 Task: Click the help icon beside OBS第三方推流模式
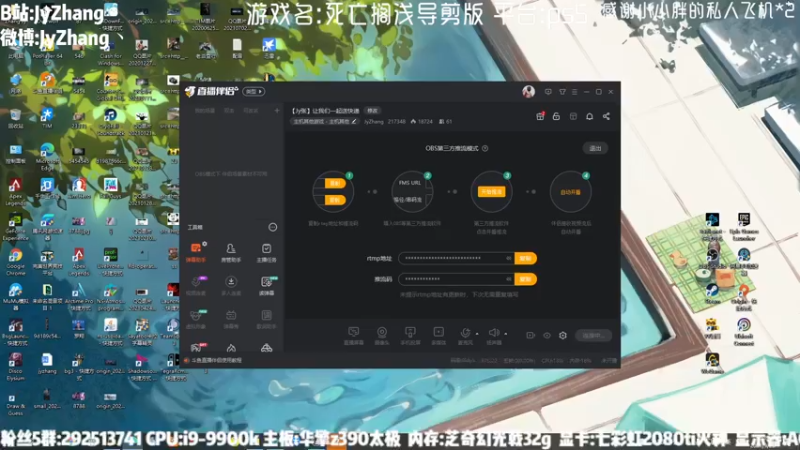(485, 148)
